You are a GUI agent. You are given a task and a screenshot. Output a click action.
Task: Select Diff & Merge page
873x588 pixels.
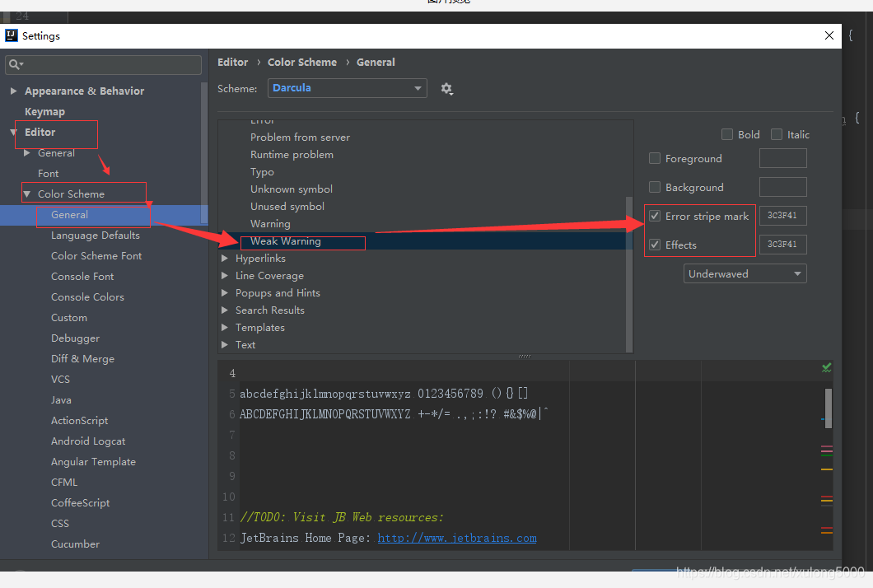tap(82, 358)
